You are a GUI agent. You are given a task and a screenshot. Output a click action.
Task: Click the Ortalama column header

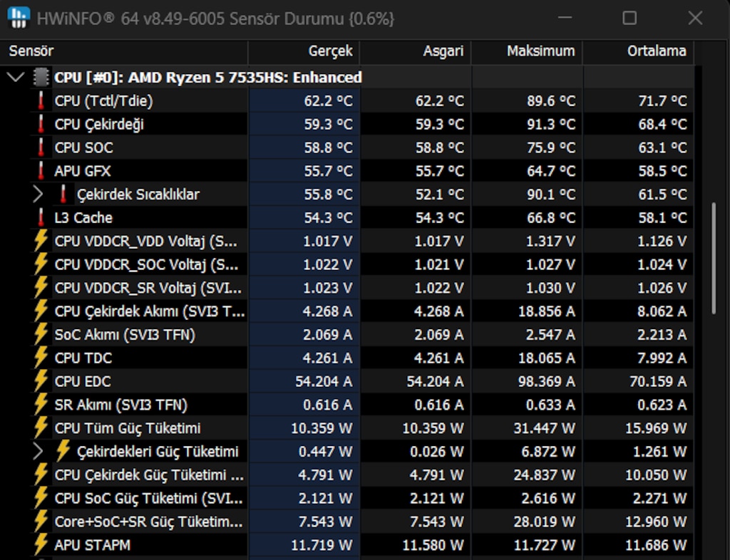pos(638,51)
